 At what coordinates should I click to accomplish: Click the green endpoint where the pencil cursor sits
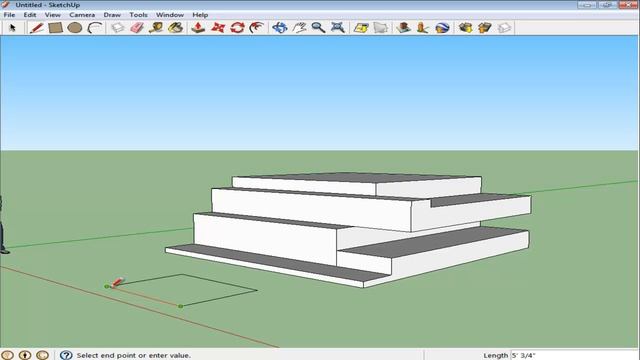(x=107, y=287)
